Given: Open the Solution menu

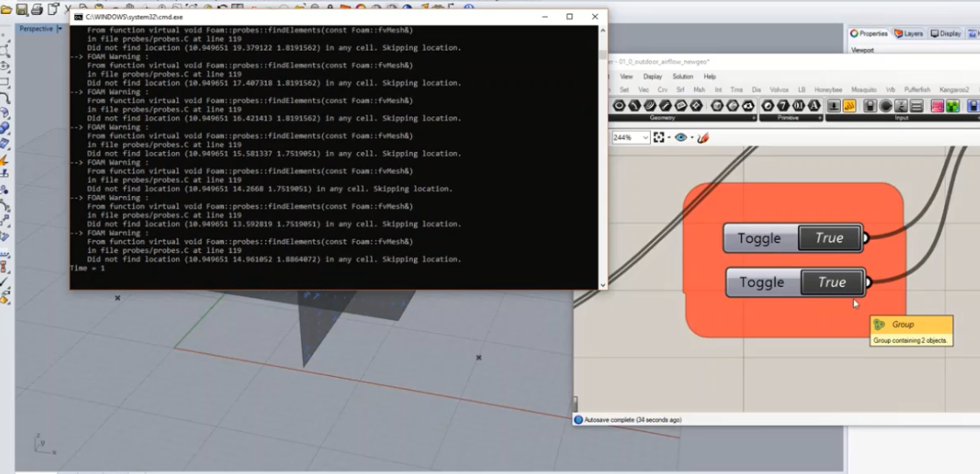Looking at the screenshot, I should tap(682, 76).
